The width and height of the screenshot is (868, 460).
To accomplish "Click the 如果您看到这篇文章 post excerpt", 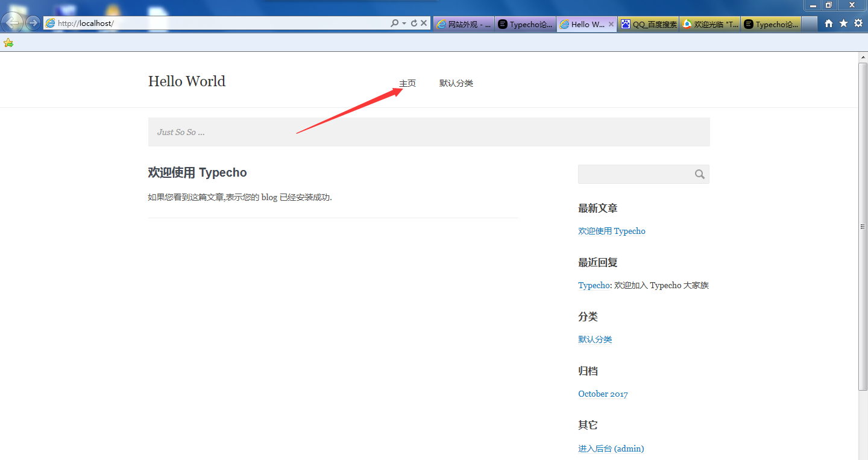I will 240,197.
